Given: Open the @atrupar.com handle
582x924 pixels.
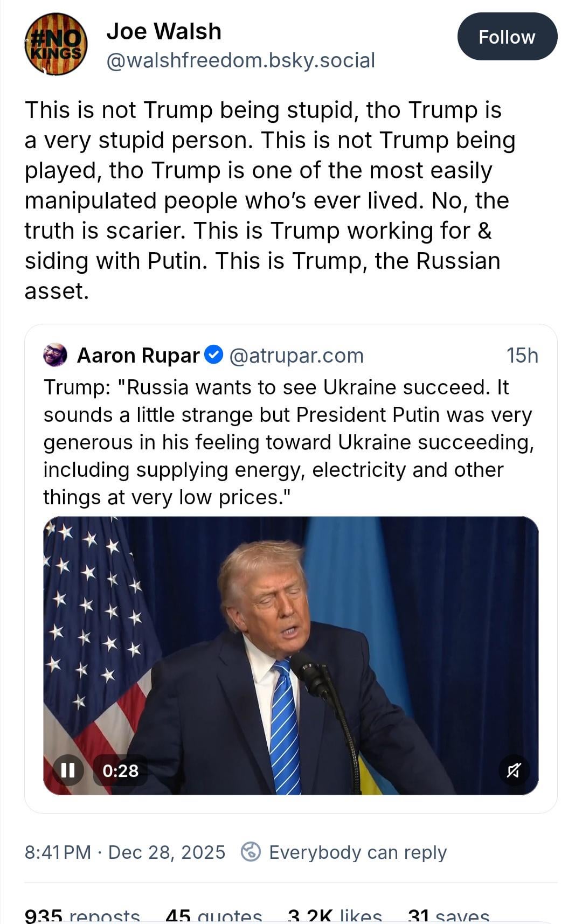Looking at the screenshot, I should click(x=296, y=356).
